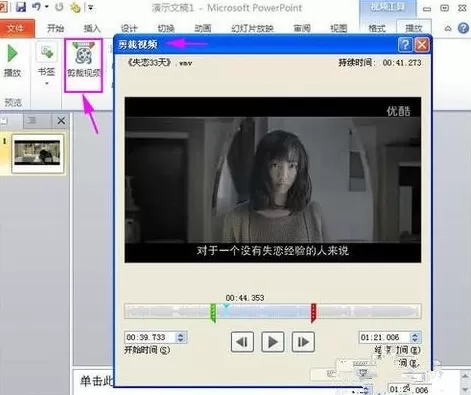This screenshot has height=395, width=471.
Task: Select the slide 1 thumbnail
Action: 38,153
